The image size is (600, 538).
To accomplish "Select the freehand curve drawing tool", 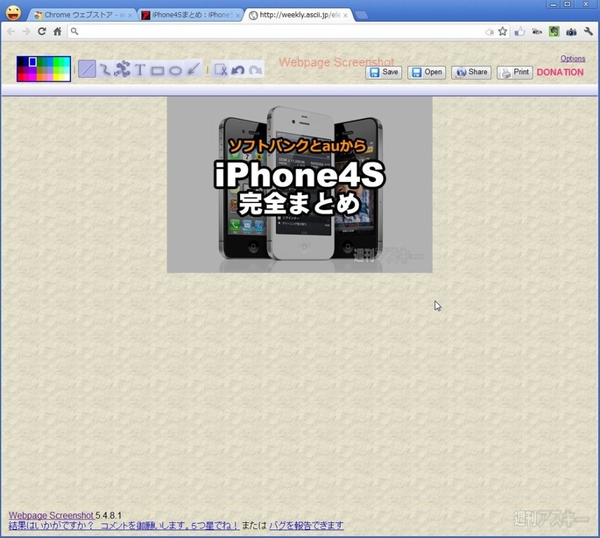I will (x=104, y=69).
